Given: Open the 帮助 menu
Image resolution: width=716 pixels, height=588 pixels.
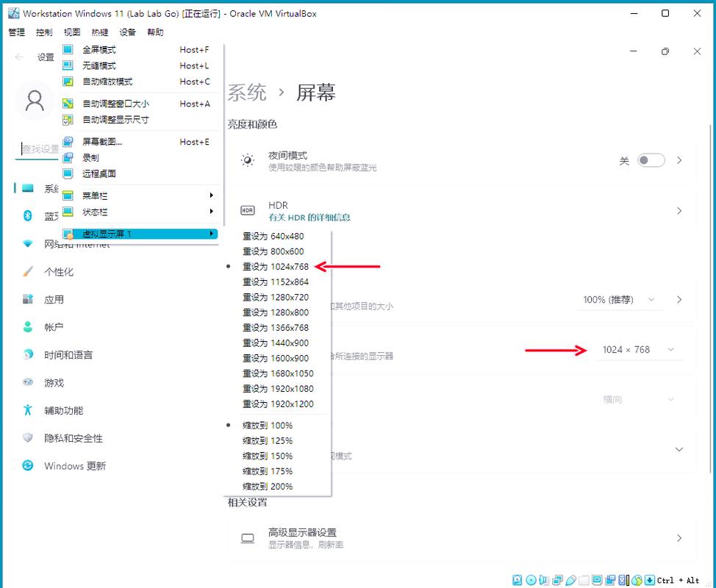Looking at the screenshot, I should click(155, 32).
